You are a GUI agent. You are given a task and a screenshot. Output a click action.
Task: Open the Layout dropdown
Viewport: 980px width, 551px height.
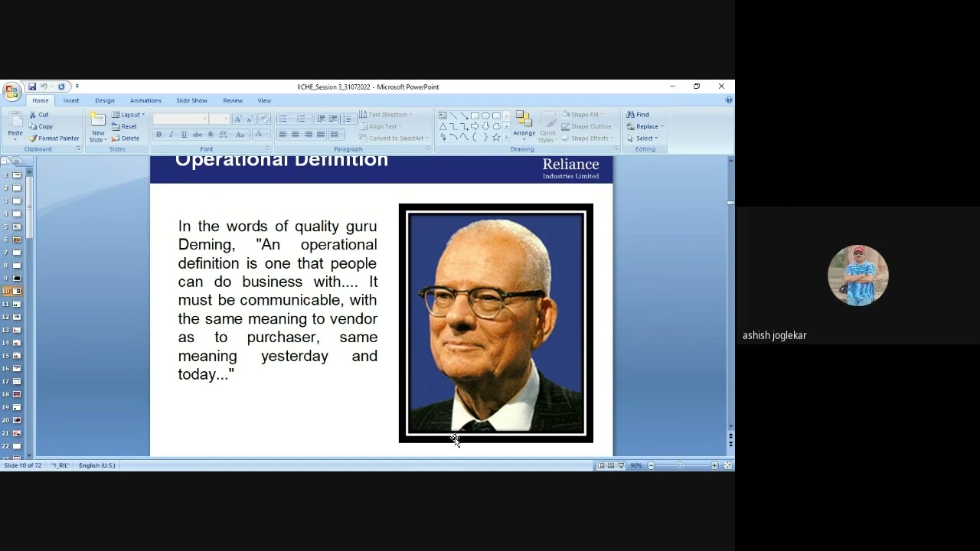[x=128, y=115]
